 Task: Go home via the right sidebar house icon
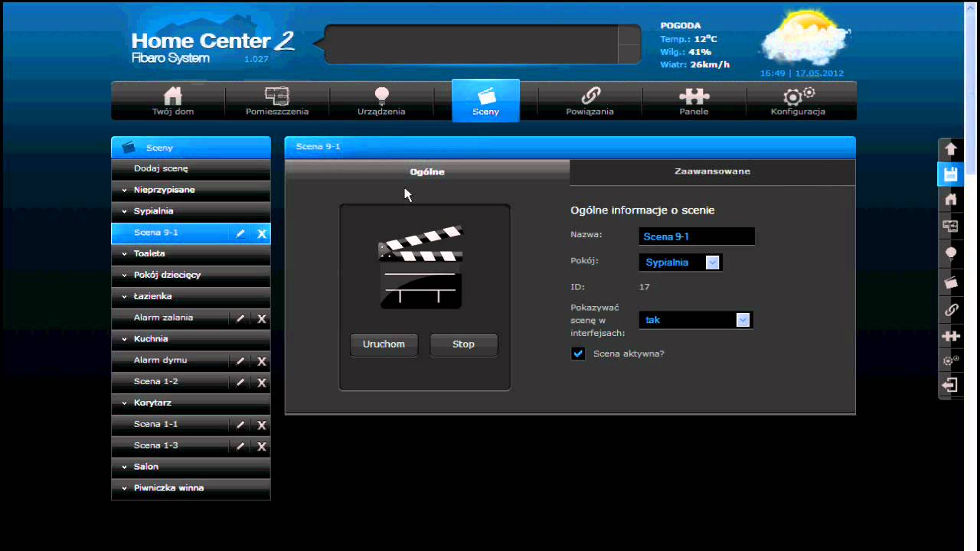point(951,200)
